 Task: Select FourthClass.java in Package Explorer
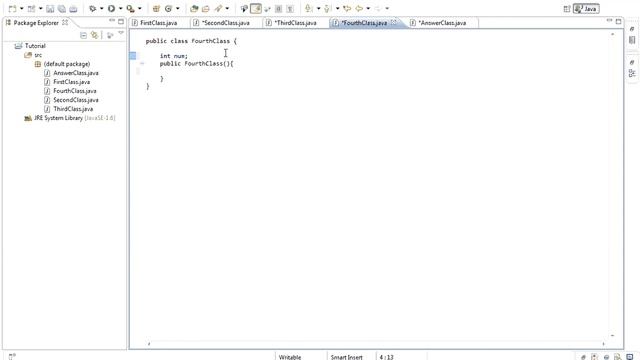(x=75, y=91)
